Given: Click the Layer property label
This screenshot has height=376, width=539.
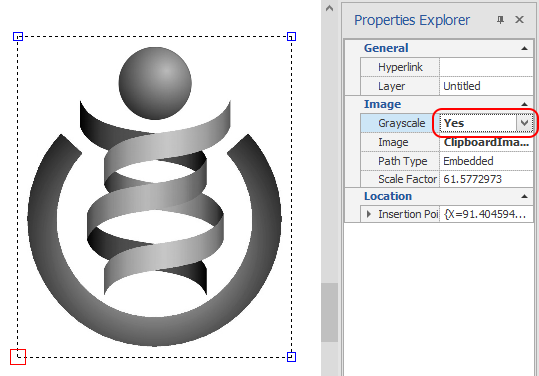Looking at the screenshot, I should pos(392,86).
